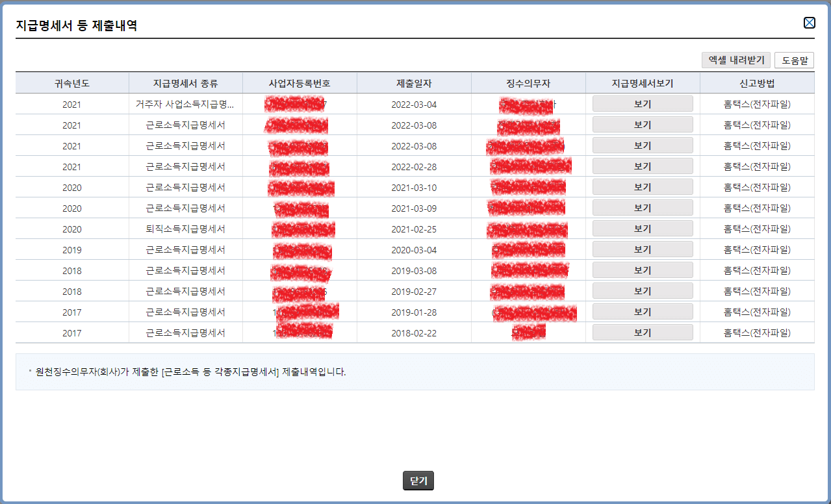Click the 지급명세서 종류 column header
The height and width of the screenshot is (504, 831).
click(x=186, y=82)
